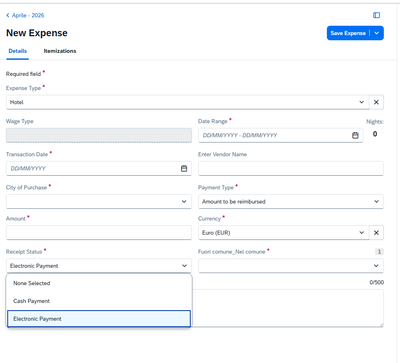Clear the Expense Type selection
The image size is (400, 363).
[x=376, y=102]
